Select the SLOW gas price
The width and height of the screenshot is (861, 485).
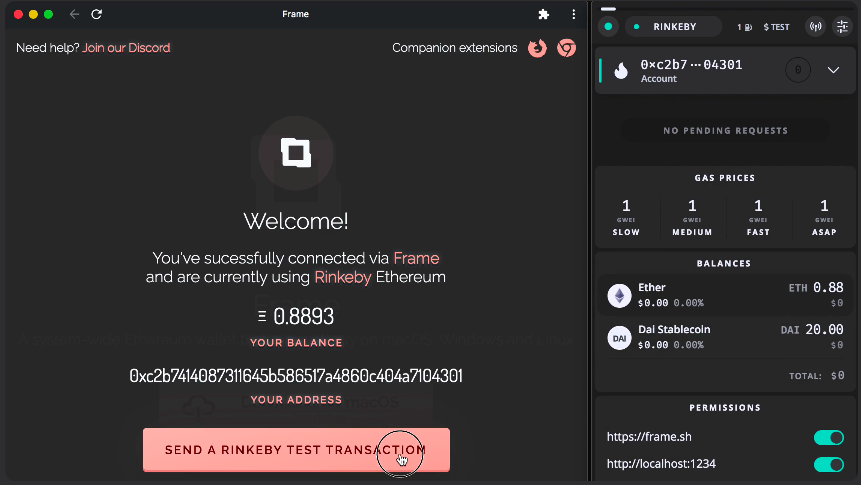626,218
